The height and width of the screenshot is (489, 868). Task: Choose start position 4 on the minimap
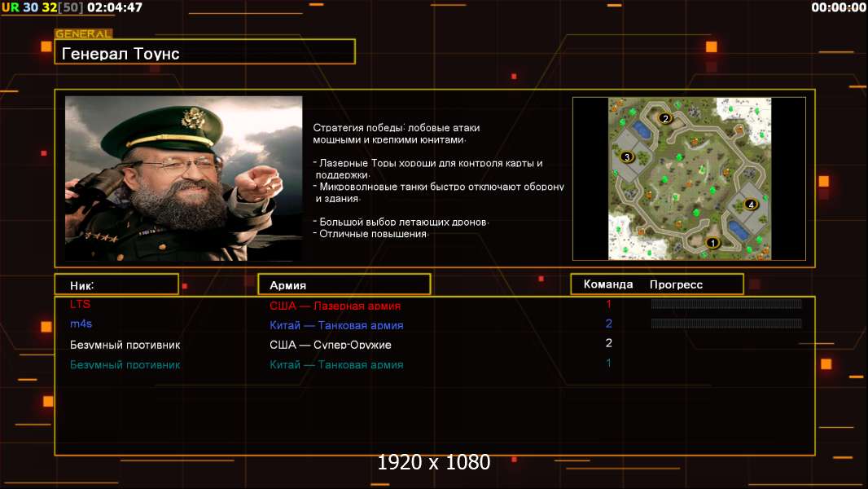click(x=751, y=204)
